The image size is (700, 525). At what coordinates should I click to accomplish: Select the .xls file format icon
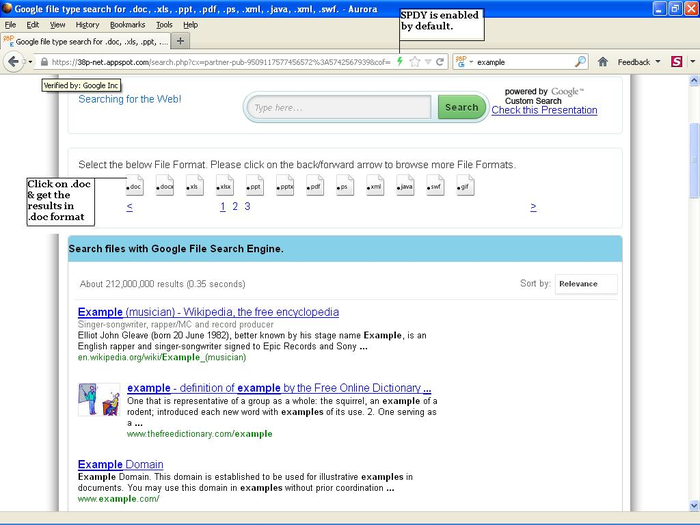click(x=195, y=185)
